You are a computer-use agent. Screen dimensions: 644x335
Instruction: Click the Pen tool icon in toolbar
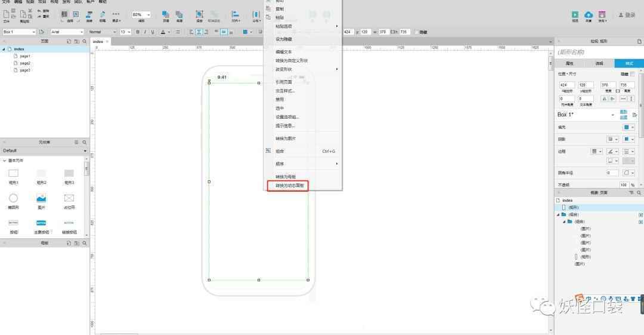(x=103, y=15)
